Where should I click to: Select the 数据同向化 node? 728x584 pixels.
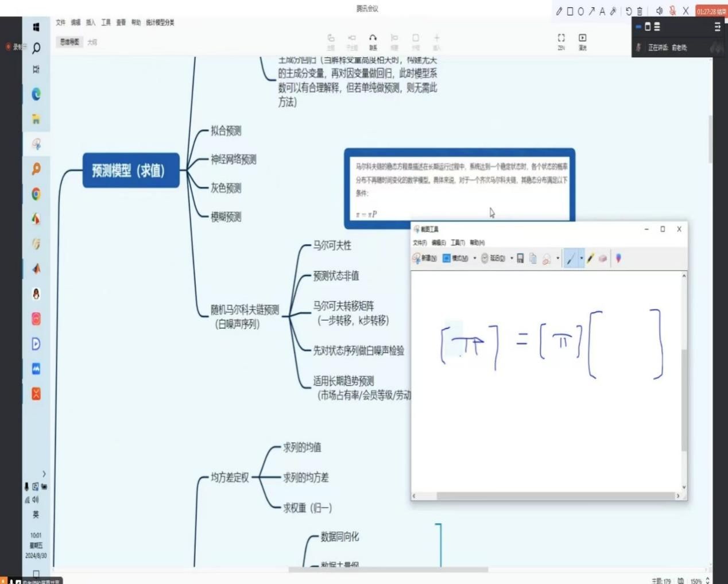pos(339,537)
